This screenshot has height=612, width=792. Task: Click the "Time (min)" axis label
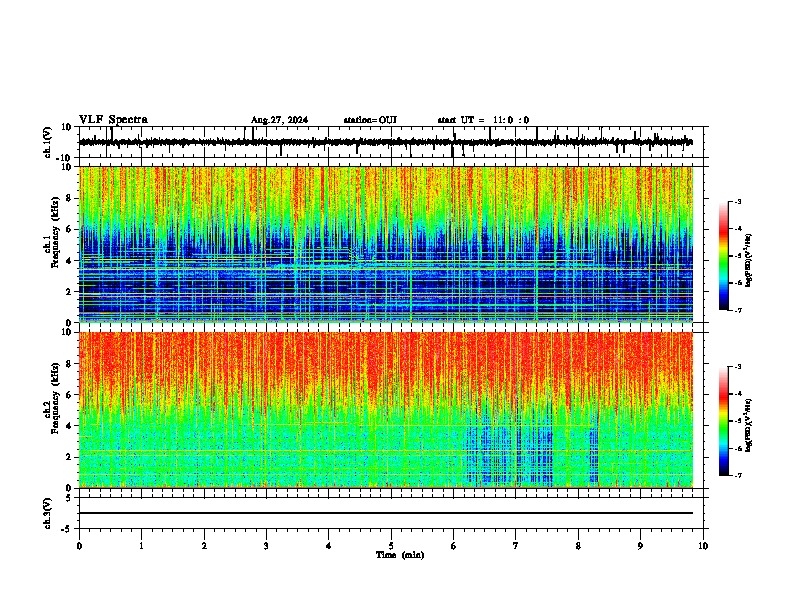[x=400, y=555]
